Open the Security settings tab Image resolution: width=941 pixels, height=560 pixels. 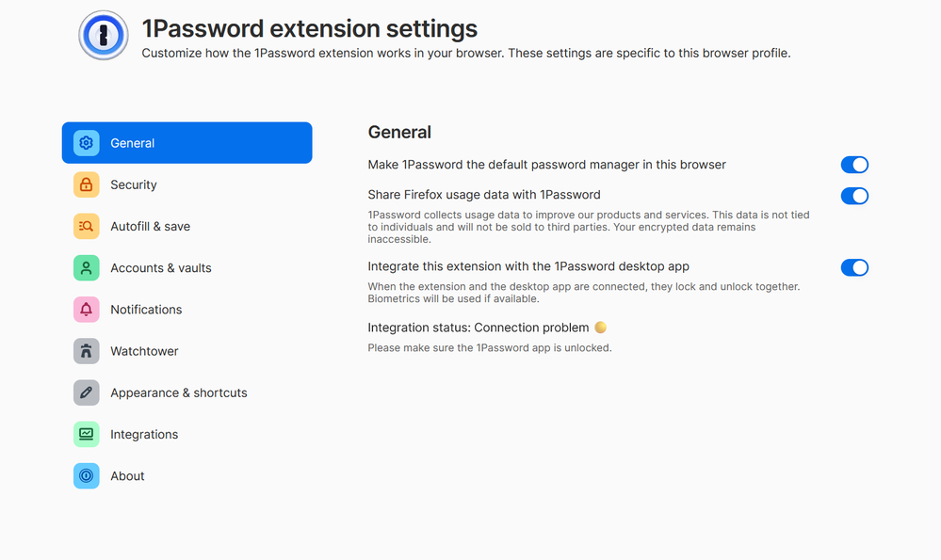click(134, 184)
